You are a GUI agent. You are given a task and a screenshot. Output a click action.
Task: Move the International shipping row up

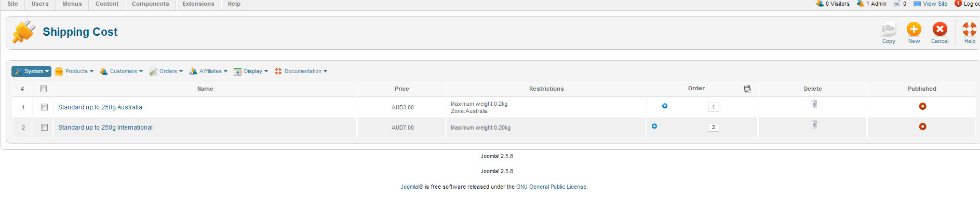pyautogui.click(x=654, y=126)
